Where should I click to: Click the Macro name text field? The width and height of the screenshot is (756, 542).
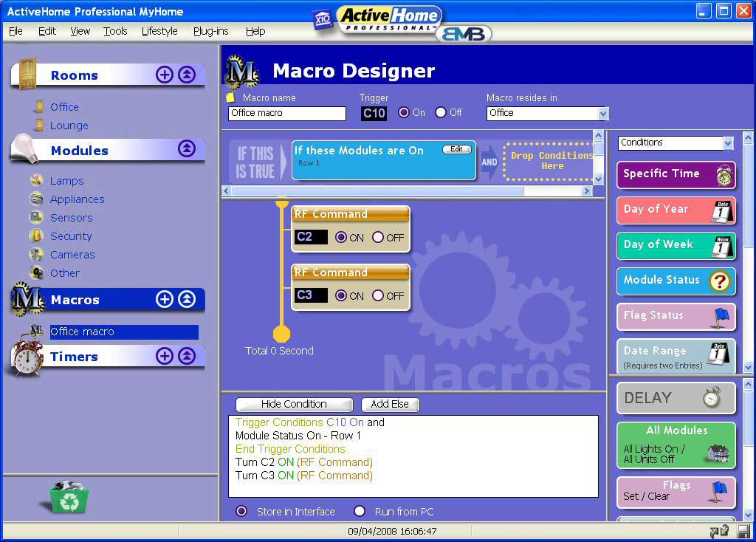coord(286,114)
